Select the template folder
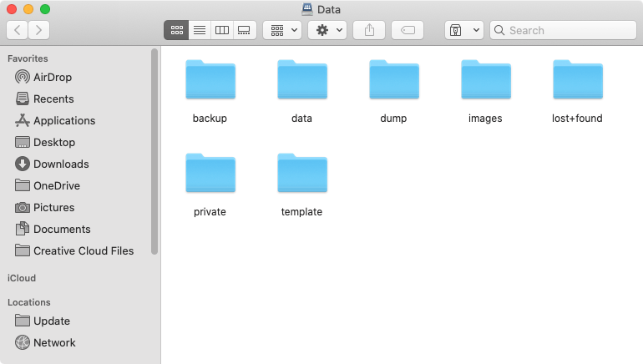 (x=301, y=174)
